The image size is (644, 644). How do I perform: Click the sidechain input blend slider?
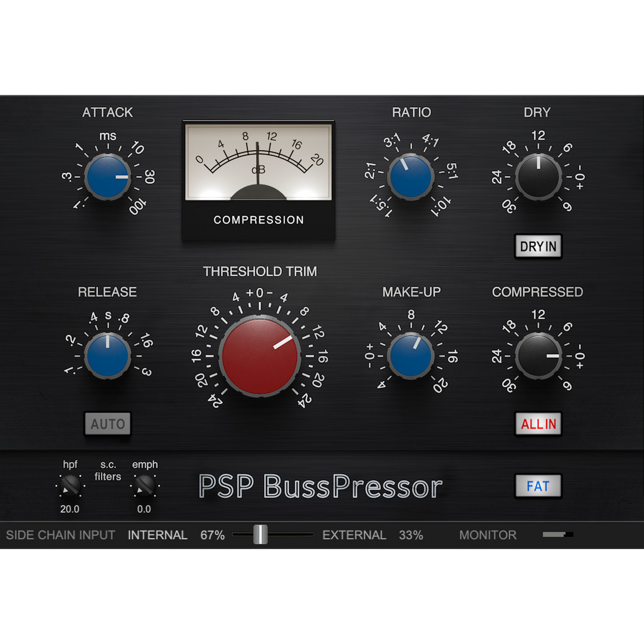tap(260, 534)
